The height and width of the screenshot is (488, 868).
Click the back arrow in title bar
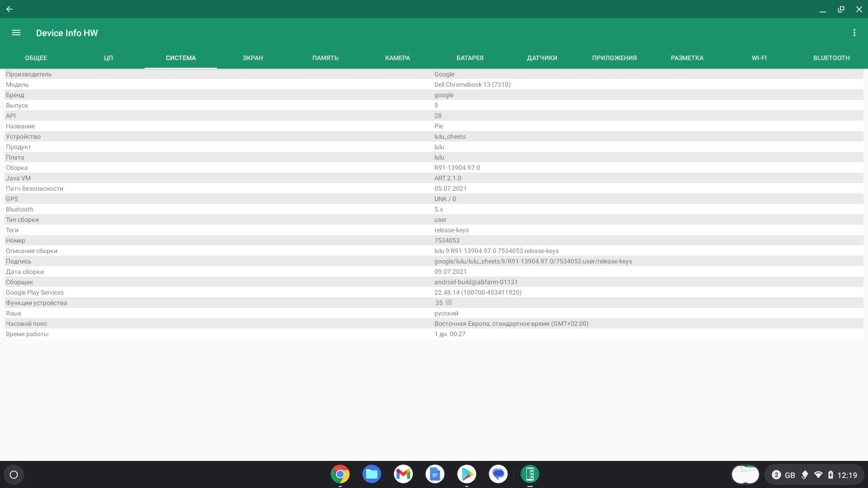click(9, 9)
